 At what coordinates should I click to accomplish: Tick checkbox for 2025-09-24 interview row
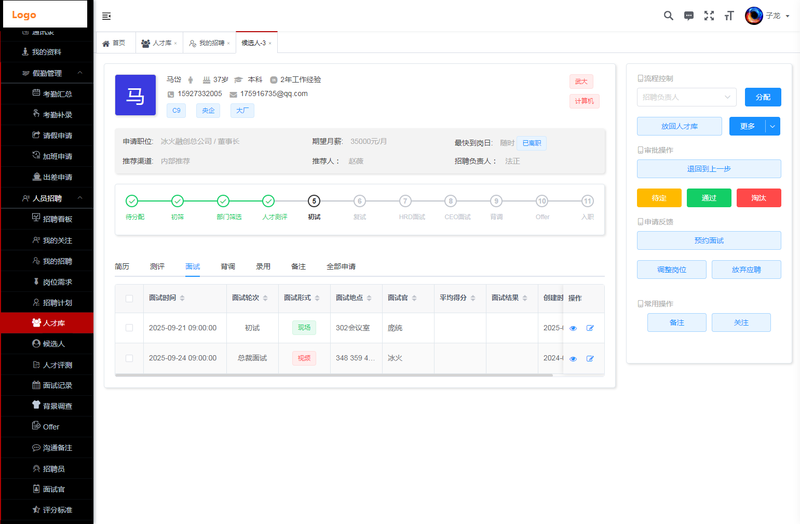[x=129, y=358]
